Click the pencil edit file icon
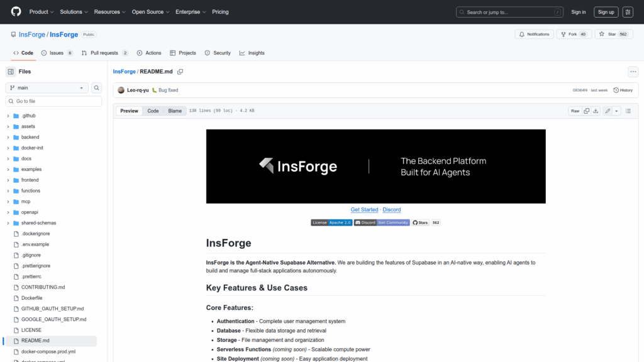This screenshot has height=362, width=644. click(x=608, y=111)
